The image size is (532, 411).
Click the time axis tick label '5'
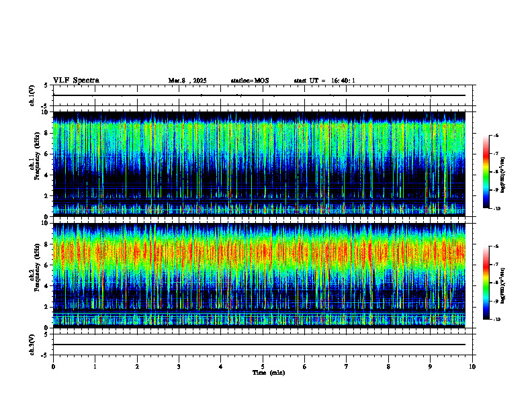263,367
